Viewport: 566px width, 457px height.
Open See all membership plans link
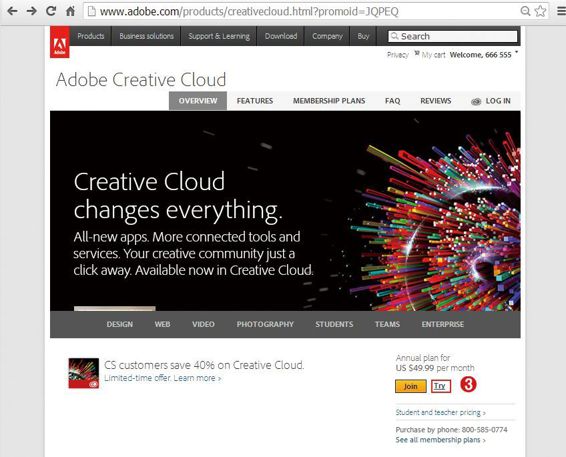pos(440,440)
